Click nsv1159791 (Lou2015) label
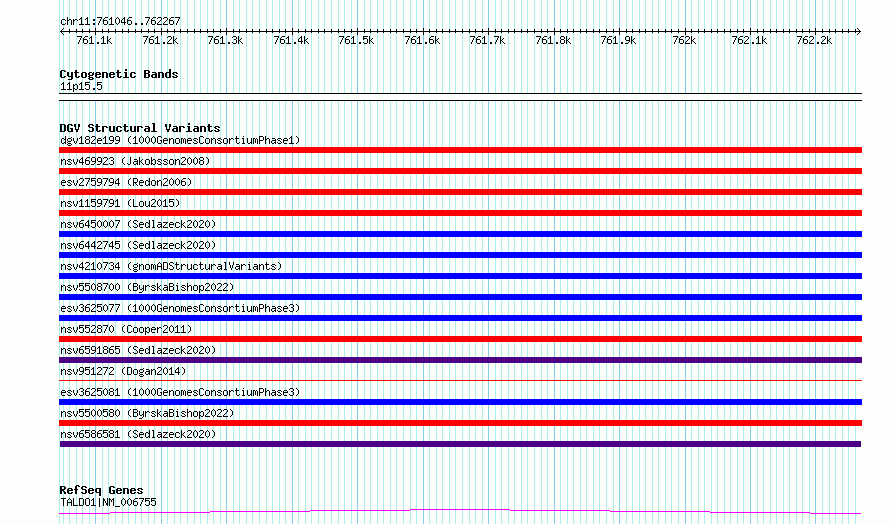 click(x=120, y=203)
